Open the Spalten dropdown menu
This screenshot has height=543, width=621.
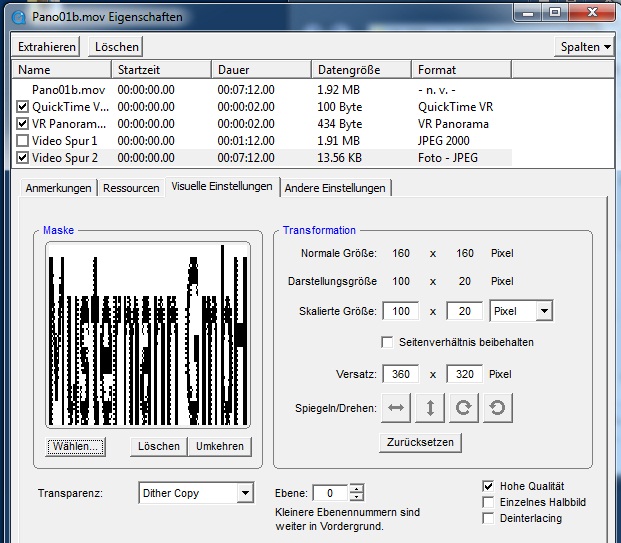[583, 47]
